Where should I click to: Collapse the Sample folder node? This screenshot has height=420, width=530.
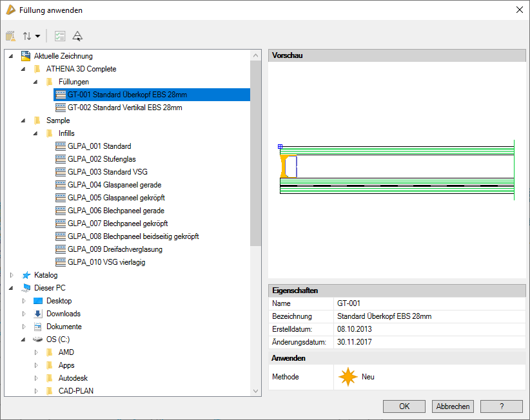[24, 120]
